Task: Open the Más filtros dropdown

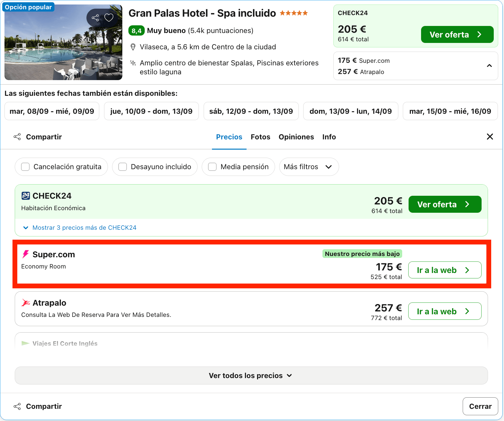Action: pos(309,167)
